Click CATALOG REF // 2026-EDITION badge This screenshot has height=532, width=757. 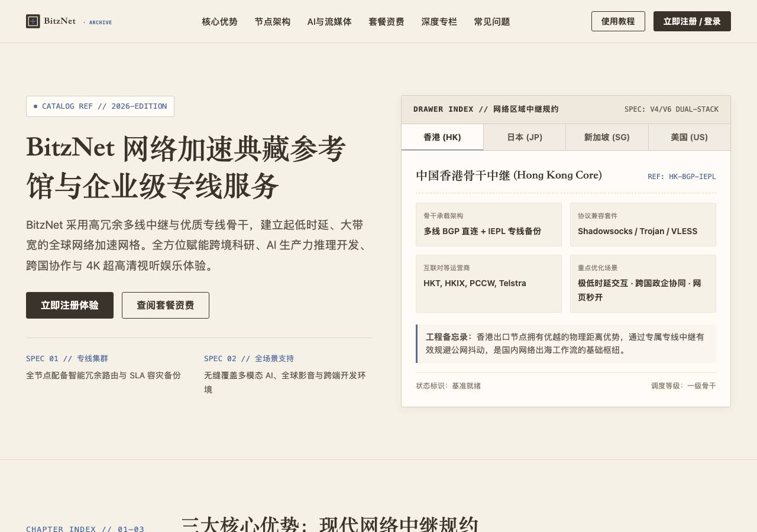[100, 106]
